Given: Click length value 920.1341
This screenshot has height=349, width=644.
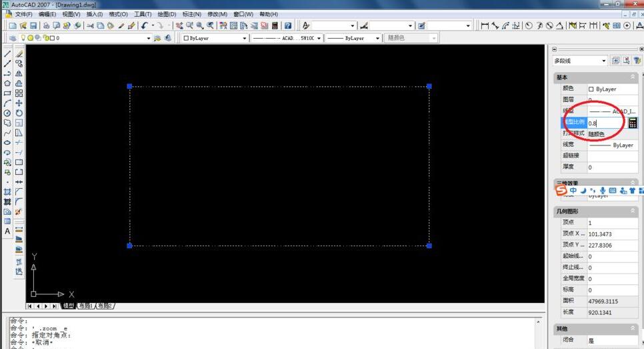Looking at the screenshot, I should 613,312.
